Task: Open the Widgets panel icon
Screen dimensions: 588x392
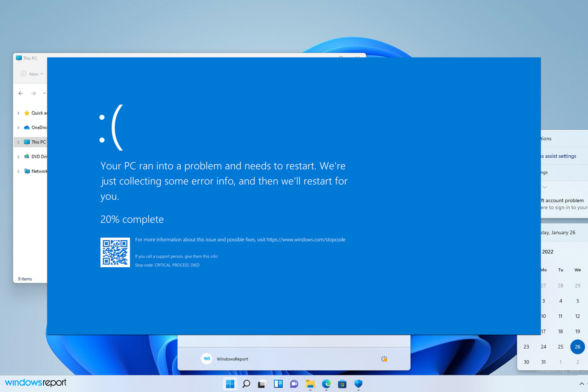Action: (278, 384)
